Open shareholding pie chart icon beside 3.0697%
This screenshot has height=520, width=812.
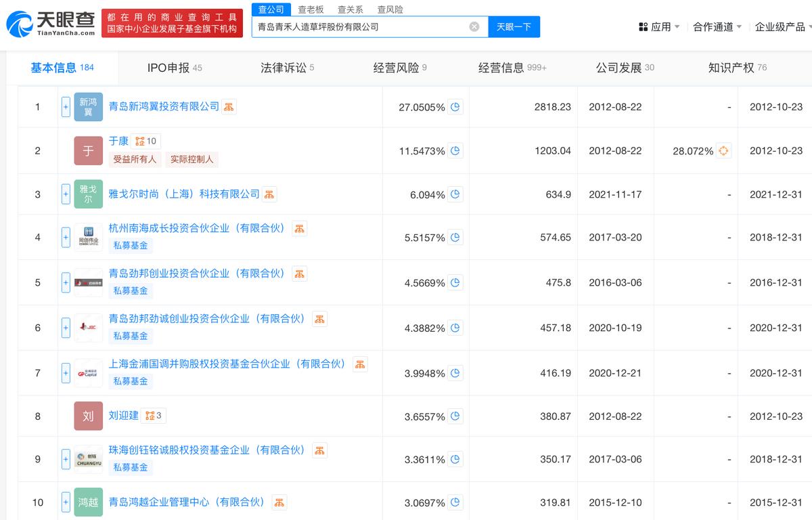pos(455,502)
